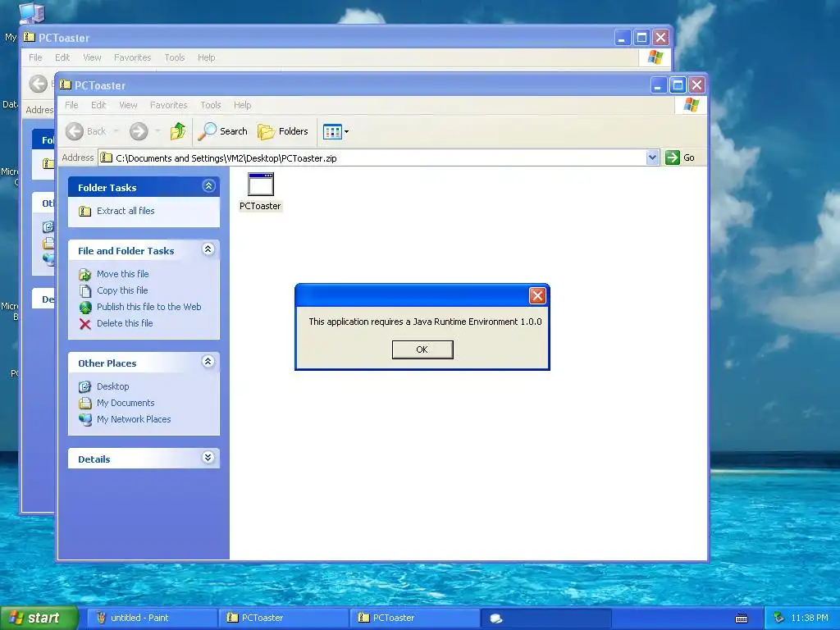Open Tools menu in front PCToaster window

tap(211, 105)
